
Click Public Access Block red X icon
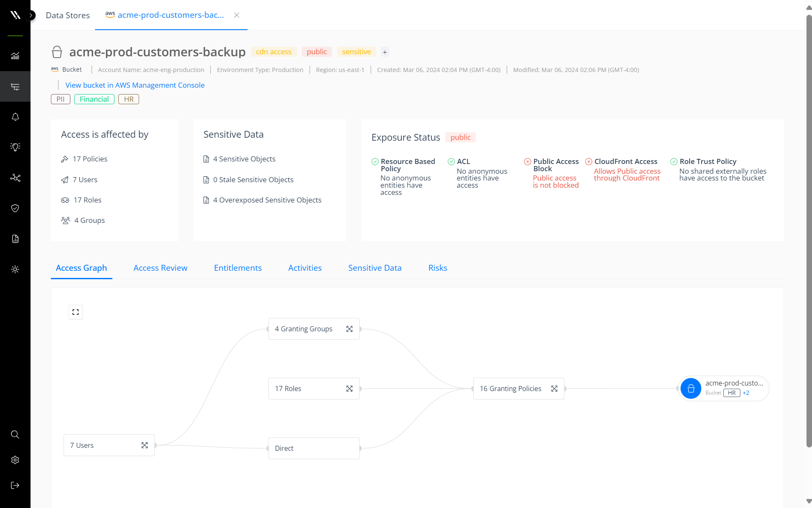pyautogui.click(x=527, y=161)
